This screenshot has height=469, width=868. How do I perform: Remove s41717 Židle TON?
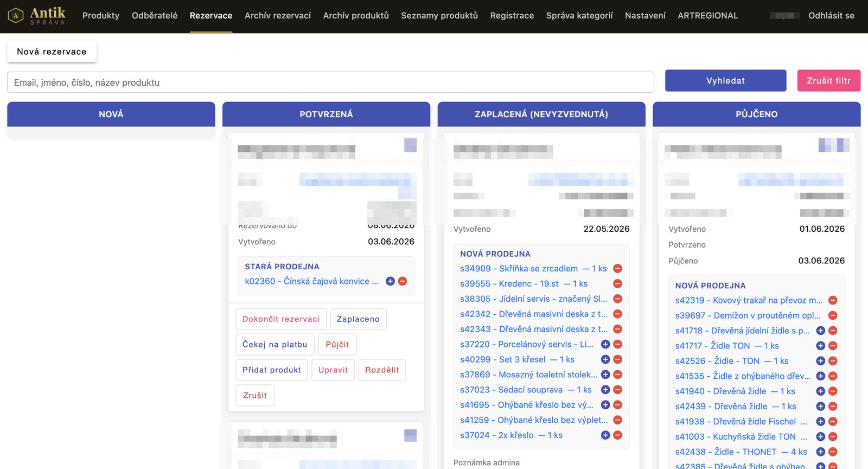click(833, 346)
